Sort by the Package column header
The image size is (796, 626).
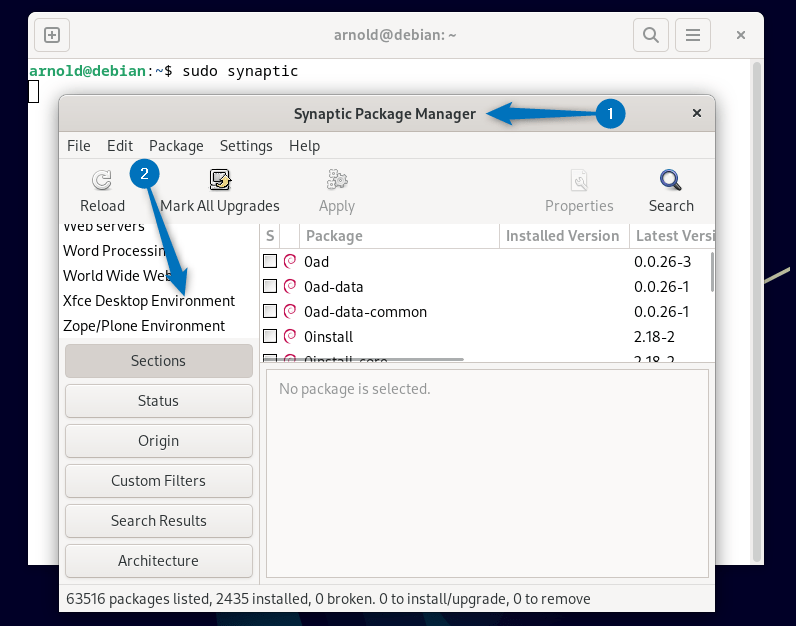[x=400, y=236]
